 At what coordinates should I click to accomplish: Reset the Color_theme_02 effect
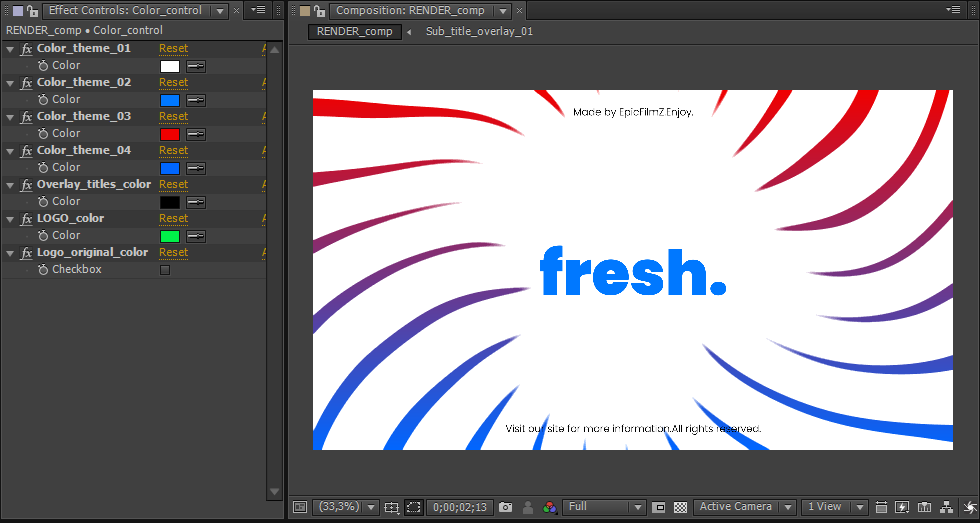(174, 82)
